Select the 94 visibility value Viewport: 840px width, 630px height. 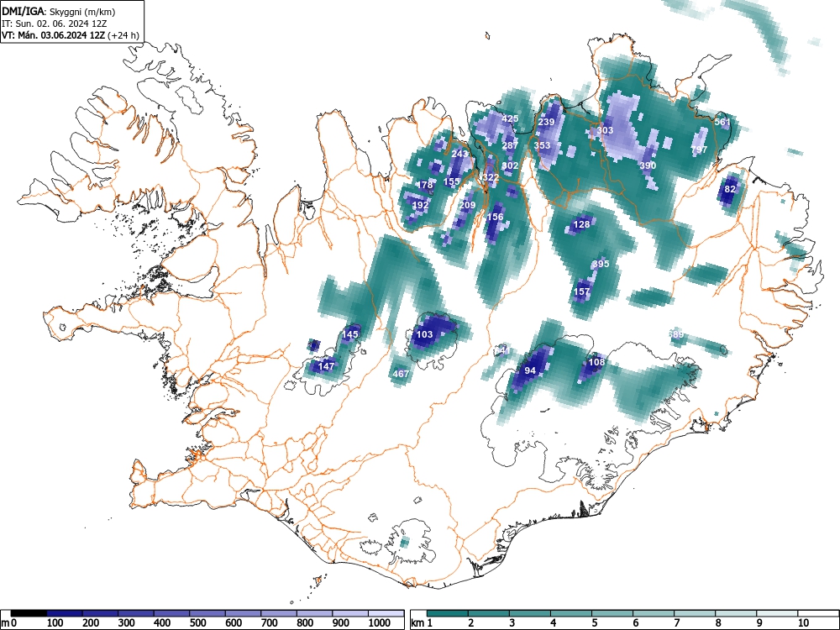pyautogui.click(x=530, y=370)
